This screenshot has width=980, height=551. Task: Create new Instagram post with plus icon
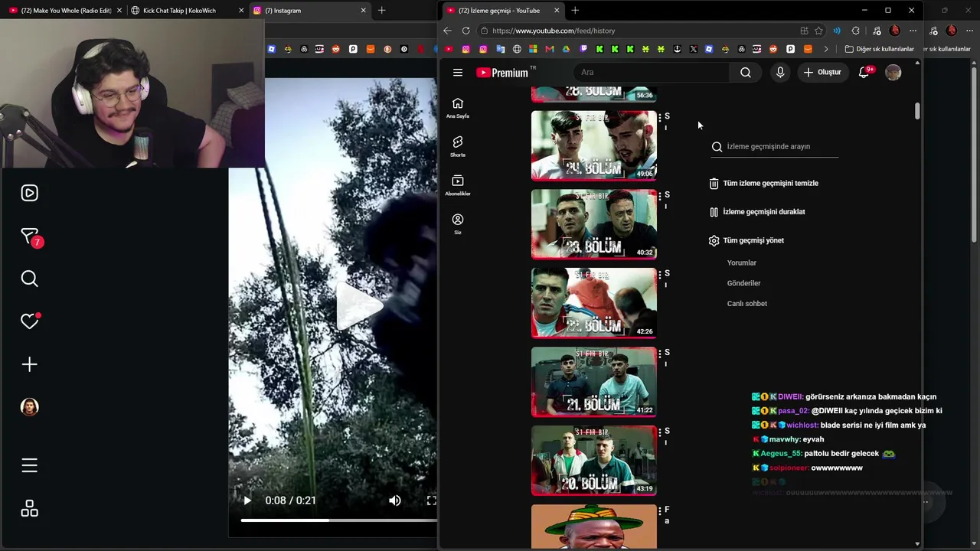click(x=29, y=364)
